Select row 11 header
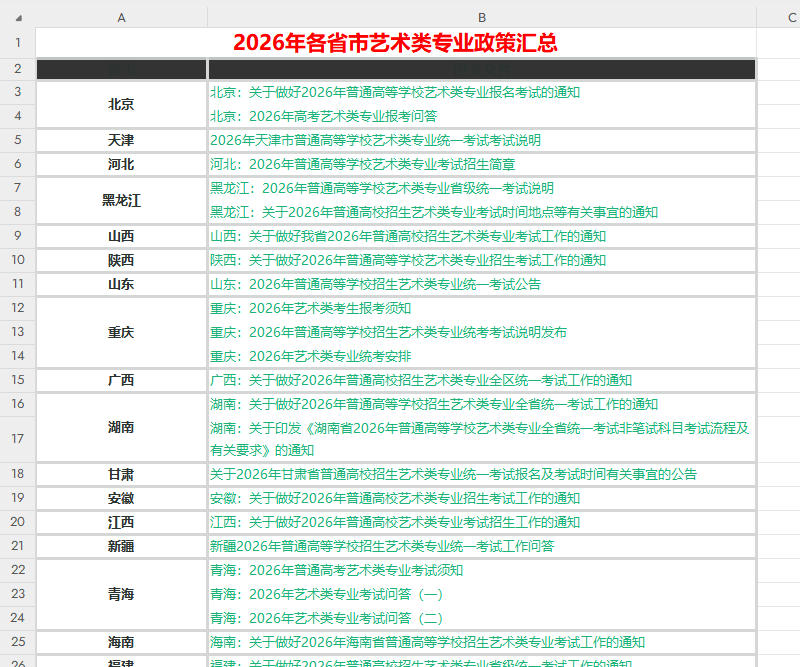Image resolution: width=800 pixels, height=667 pixels. click(16, 284)
